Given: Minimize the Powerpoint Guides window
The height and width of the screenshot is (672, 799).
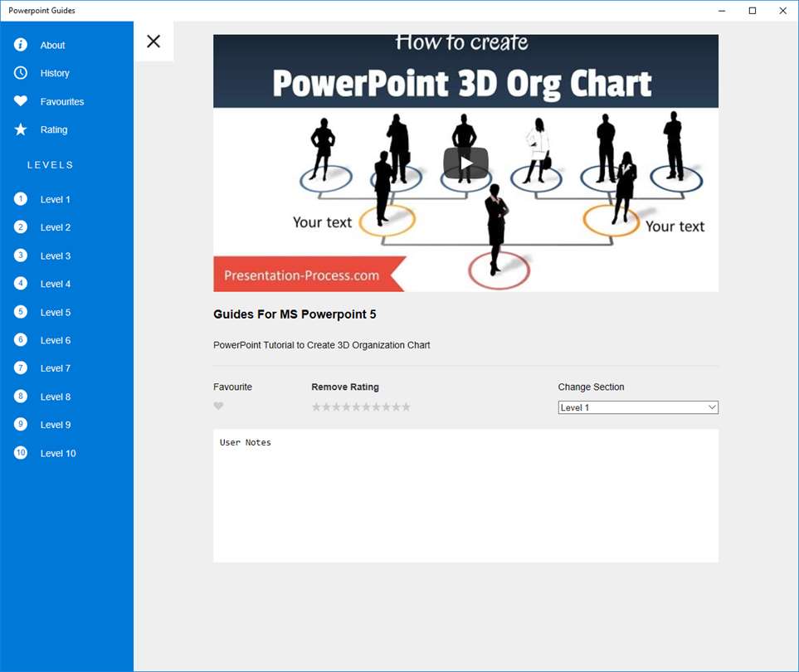Looking at the screenshot, I should click(x=722, y=11).
